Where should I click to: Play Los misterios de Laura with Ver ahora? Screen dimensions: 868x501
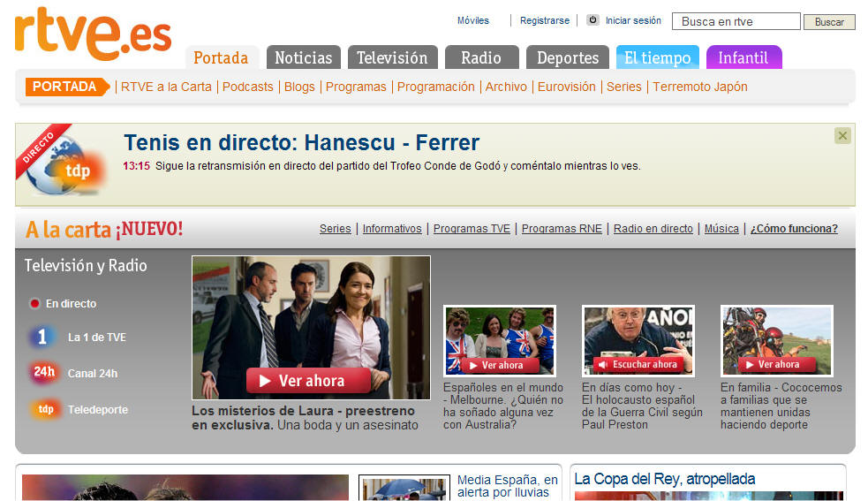308,380
